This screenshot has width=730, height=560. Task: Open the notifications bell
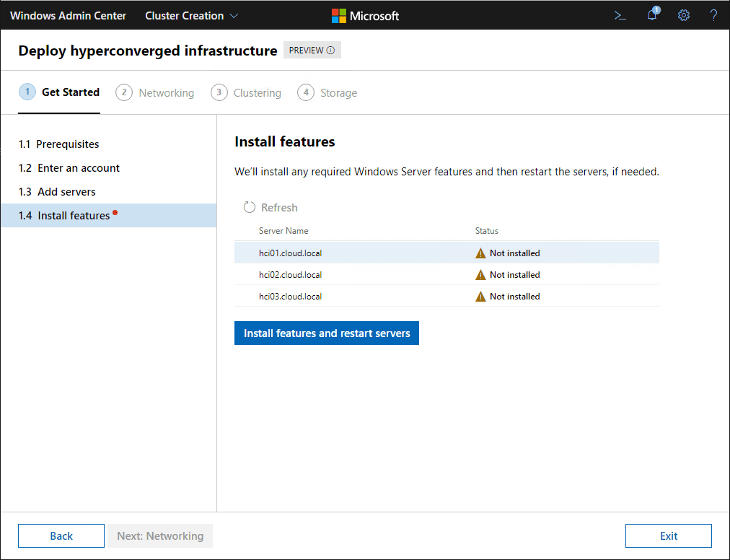coord(652,15)
